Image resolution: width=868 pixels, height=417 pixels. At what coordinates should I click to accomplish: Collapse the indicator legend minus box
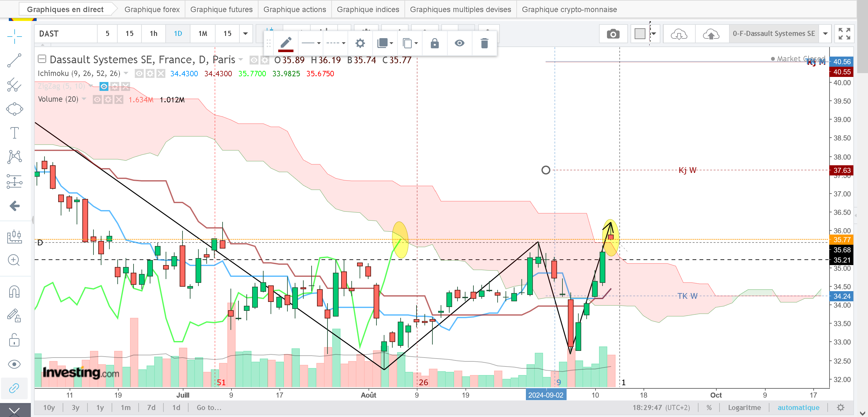pos(42,59)
